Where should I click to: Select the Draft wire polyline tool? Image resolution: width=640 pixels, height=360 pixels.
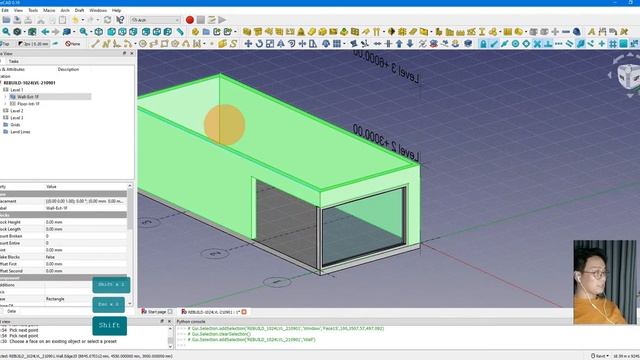point(106,43)
